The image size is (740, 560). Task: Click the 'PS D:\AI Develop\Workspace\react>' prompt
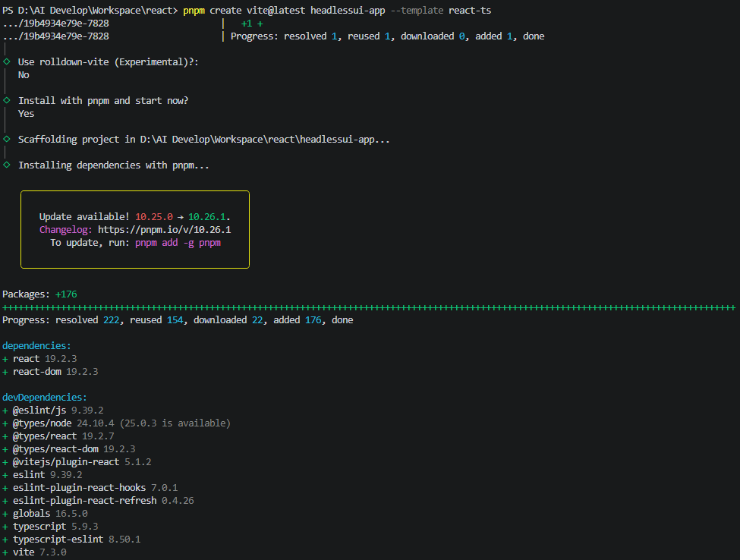90,11
